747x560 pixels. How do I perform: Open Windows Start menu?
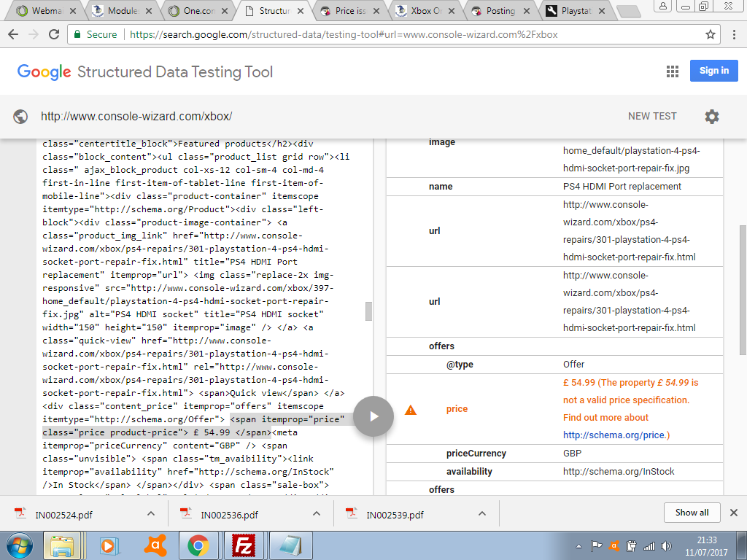tap(19, 545)
